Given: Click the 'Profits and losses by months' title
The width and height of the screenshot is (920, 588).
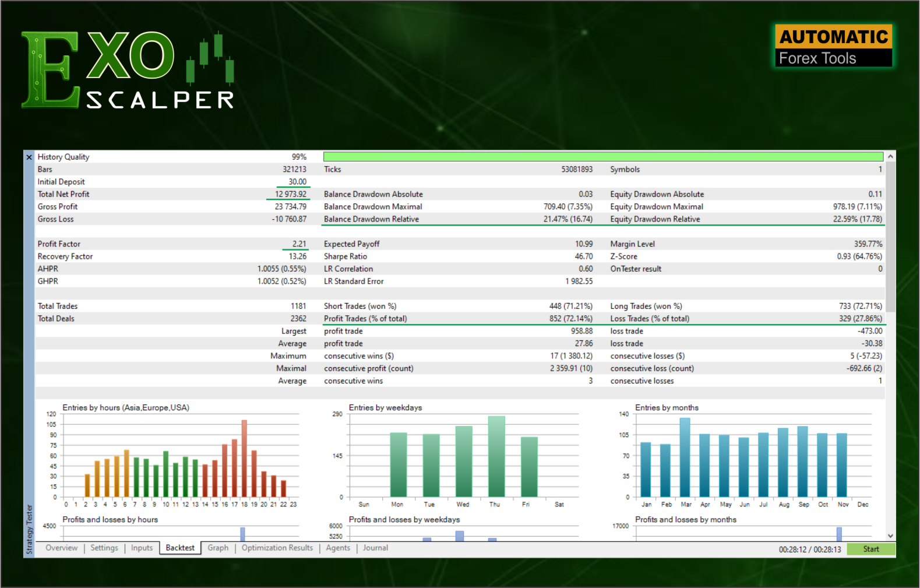Looking at the screenshot, I should coord(686,520).
